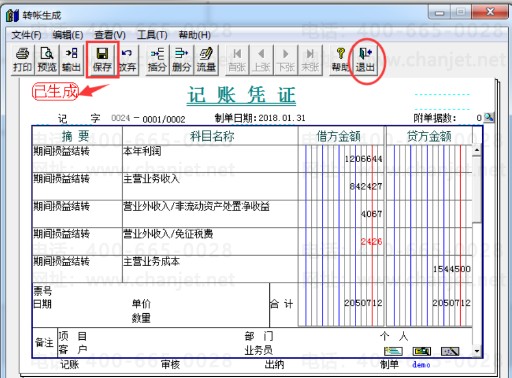Viewport: 512px width, 378px height.
Task: Click the debit amount 1206644
Action: (363, 159)
